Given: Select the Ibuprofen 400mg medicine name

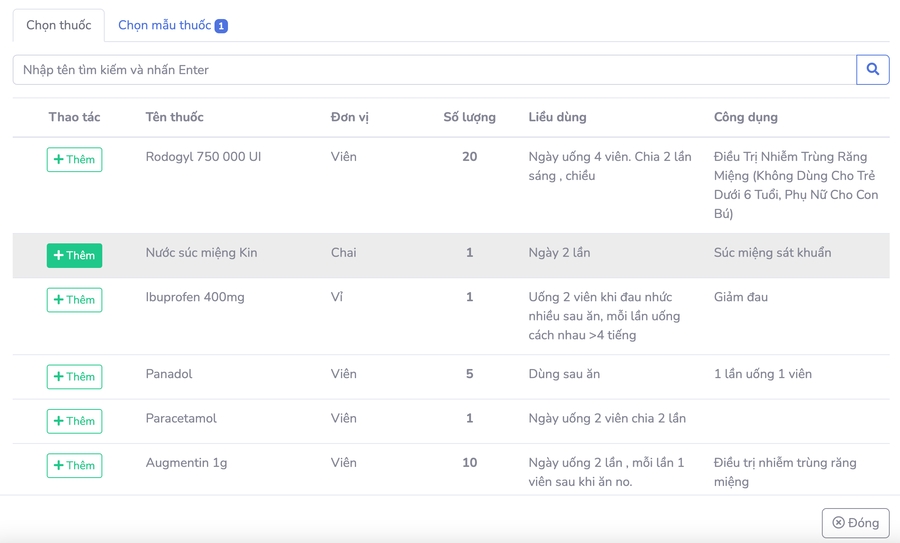Looking at the screenshot, I should pyautogui.click(x=195, y=297).
